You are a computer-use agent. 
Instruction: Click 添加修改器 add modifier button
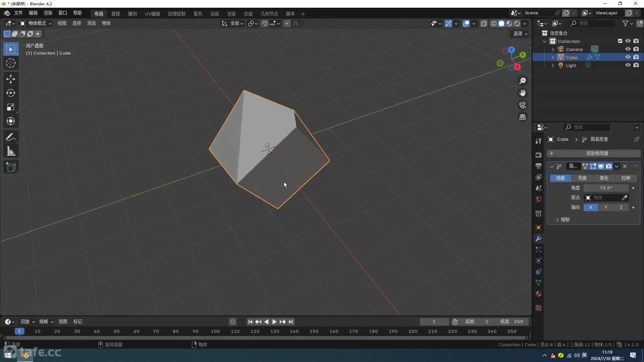coord(594,153)
